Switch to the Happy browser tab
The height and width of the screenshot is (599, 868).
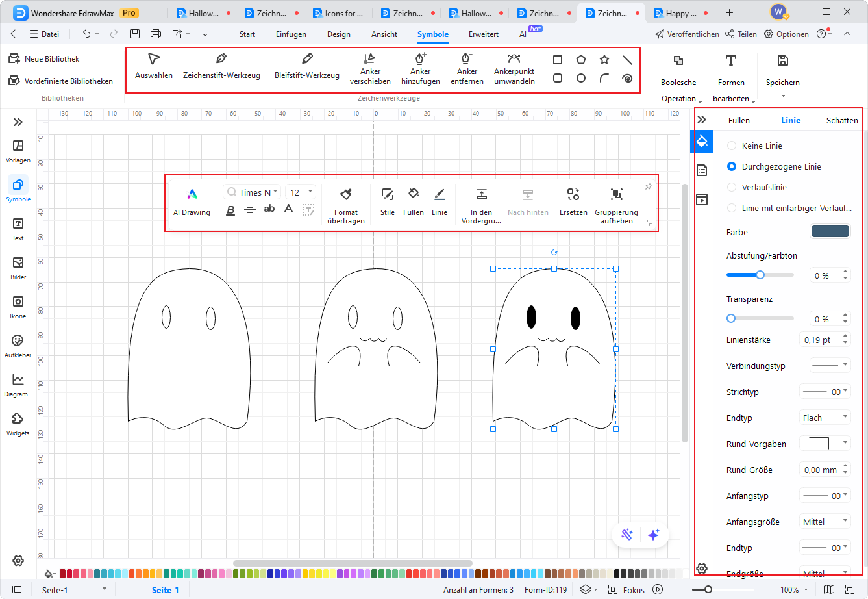point(676,12)
